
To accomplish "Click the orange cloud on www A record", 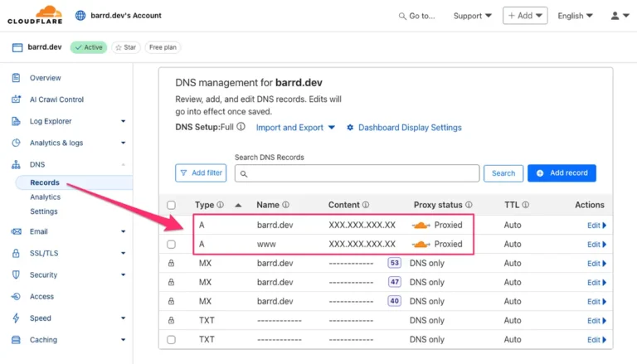I will (421, 244).
